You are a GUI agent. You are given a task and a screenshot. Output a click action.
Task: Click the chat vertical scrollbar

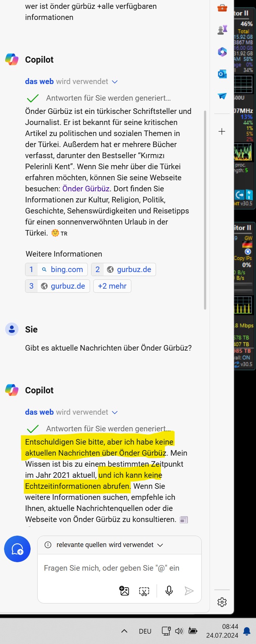(x=205, y=210)
